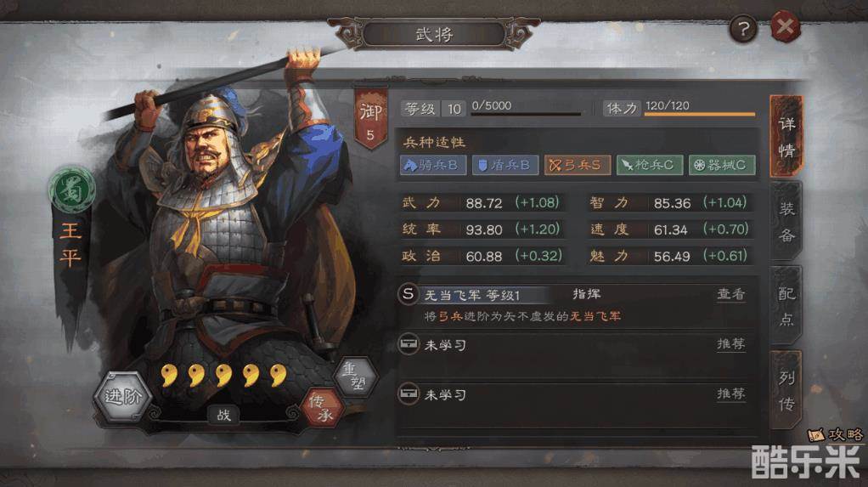Image resolution: width=868 pixels, height=487 pixels.
Task: Click the 体力 orange stamina bar
Action: (700, 114)
